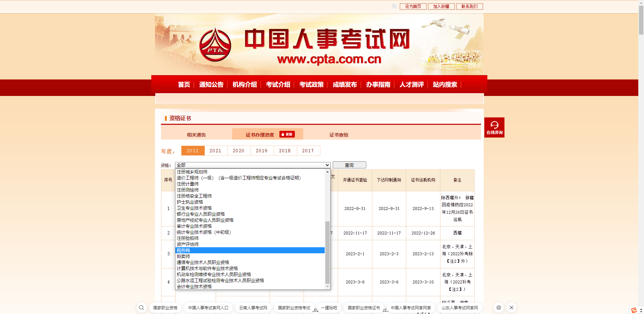Choose 通信专业技术人员职业资格 option
Image resolution: width=644 pixels, height=314 pixels.
[250, 262]
